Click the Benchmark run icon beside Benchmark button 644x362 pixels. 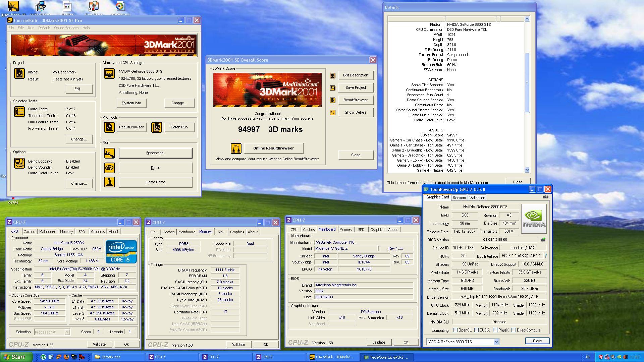coord(109,153)
